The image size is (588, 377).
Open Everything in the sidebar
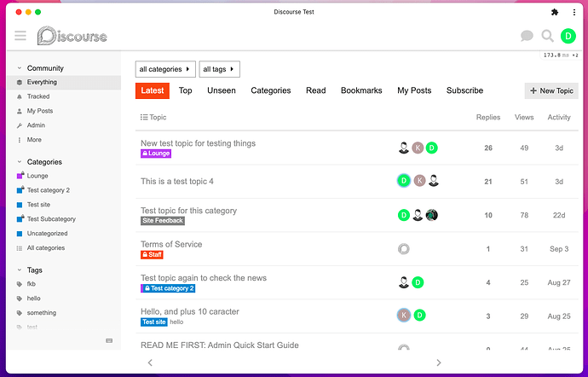click(x=64, y=82)
